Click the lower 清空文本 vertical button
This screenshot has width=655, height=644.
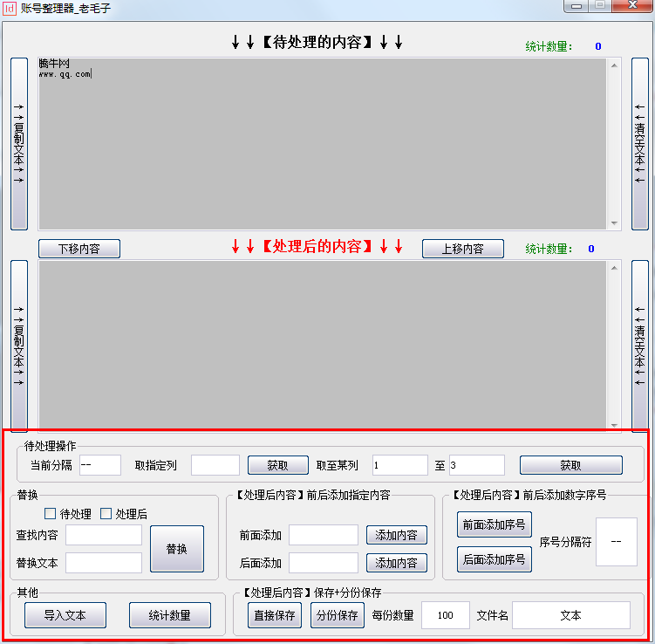pos(639,346)
